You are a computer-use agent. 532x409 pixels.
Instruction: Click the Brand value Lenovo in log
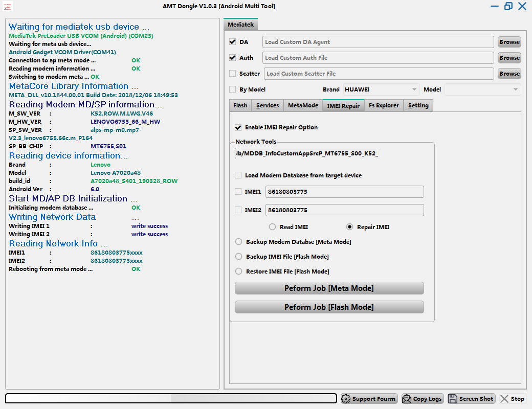pos(100,165)
